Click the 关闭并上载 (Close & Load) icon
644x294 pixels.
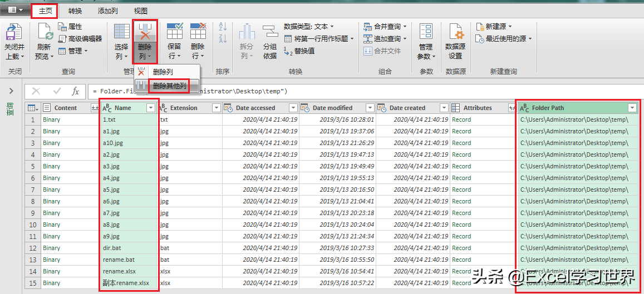click(x=14, y=32)
